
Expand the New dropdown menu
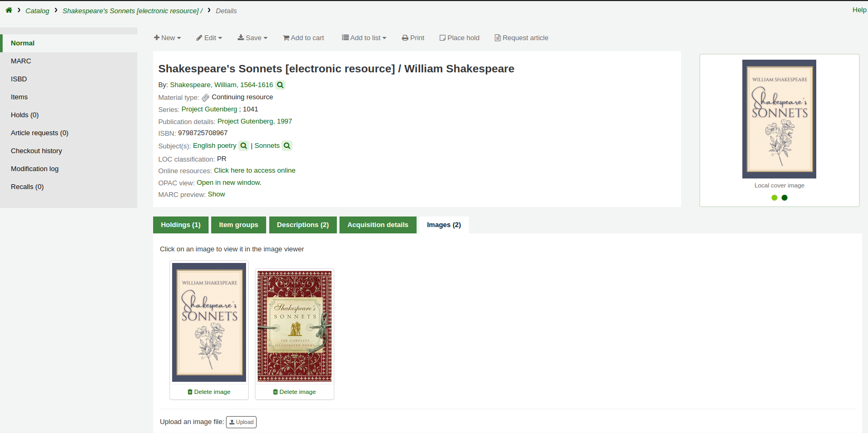[x=167, y=38]
